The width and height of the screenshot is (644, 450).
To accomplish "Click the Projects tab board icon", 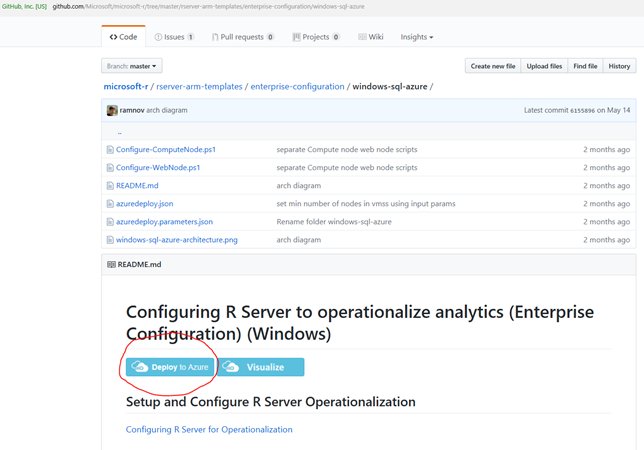I will point(296,37).
